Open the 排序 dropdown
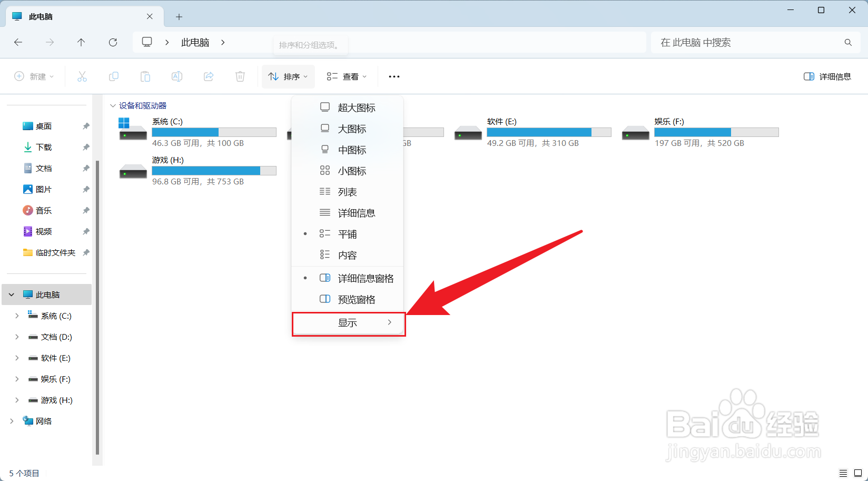868x481 pixels. [288, 76]
